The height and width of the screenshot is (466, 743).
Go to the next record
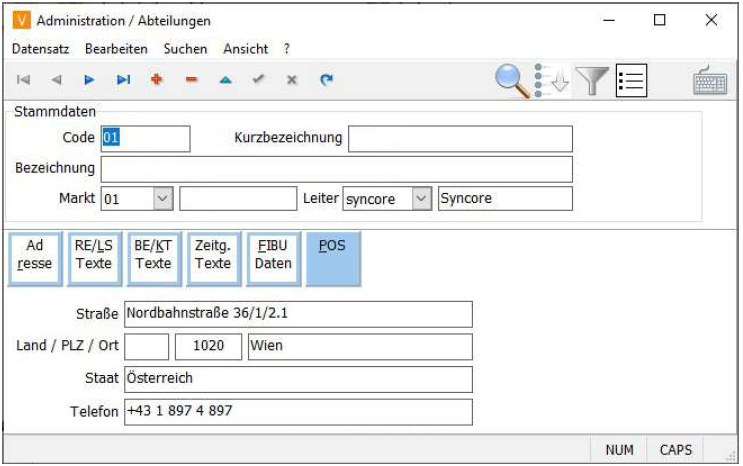(x=89, y=80)
